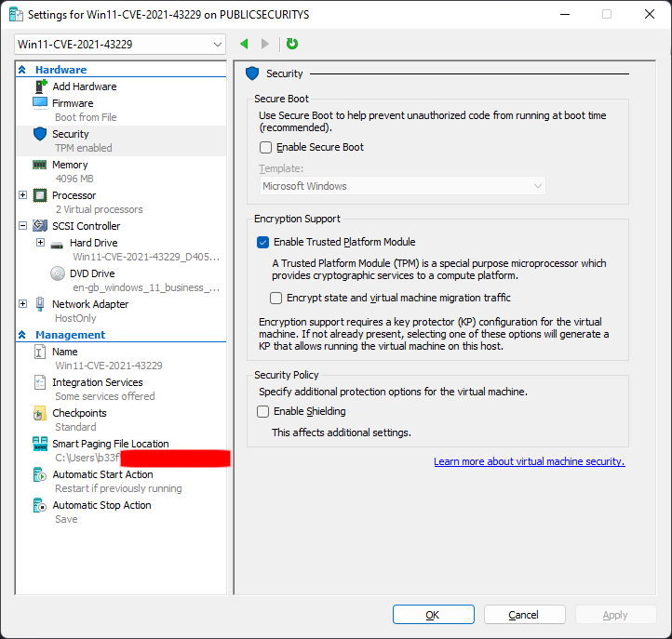This screenshot has height=639, width=672.
Task: Click the Automatic Stop Action icon
Action: coord(40,505)
